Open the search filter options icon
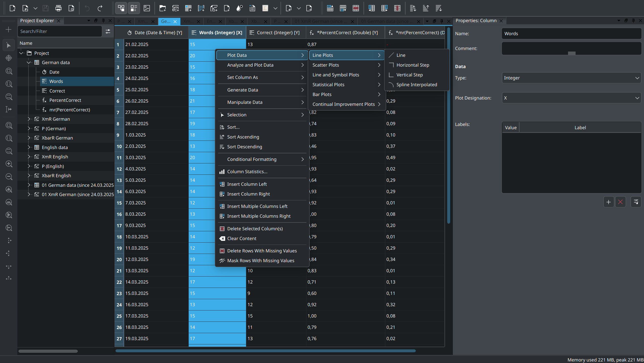The height and width of the screenshot is (363, 644). click(108, 31)
